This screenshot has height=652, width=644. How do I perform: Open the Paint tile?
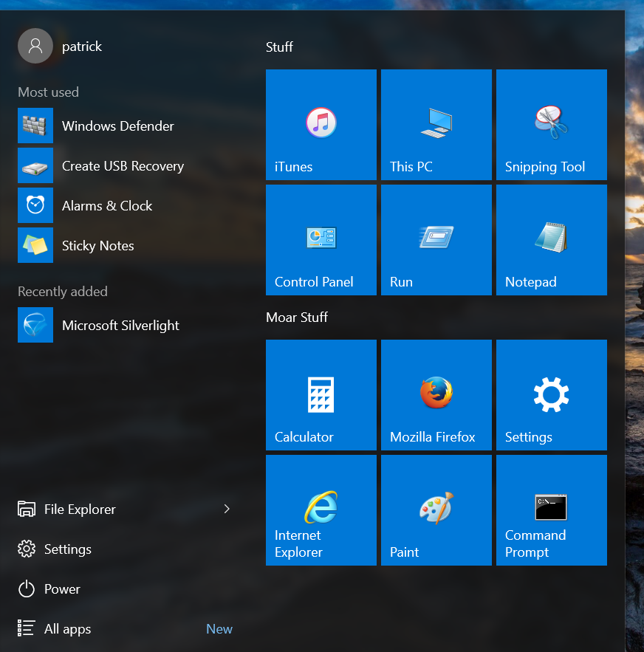click(x=436, y=510)
